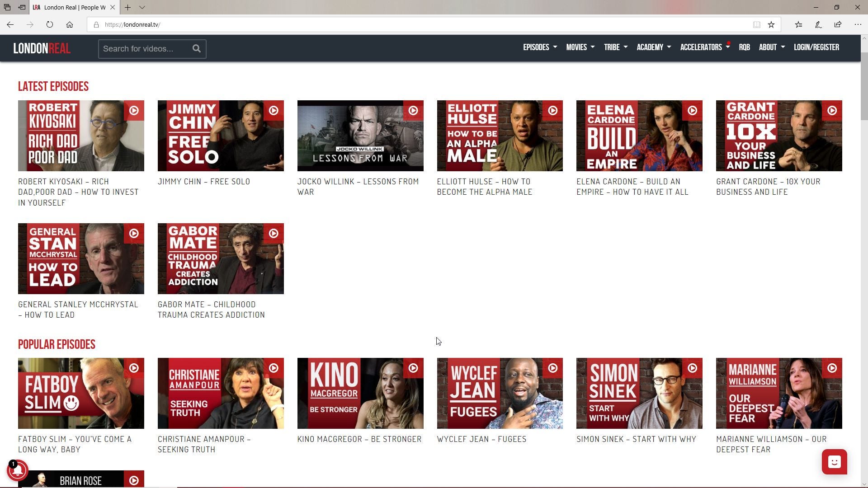
Task: Play icon on Grant Cardone 10X thumbnail
Action: pos(832,111)
